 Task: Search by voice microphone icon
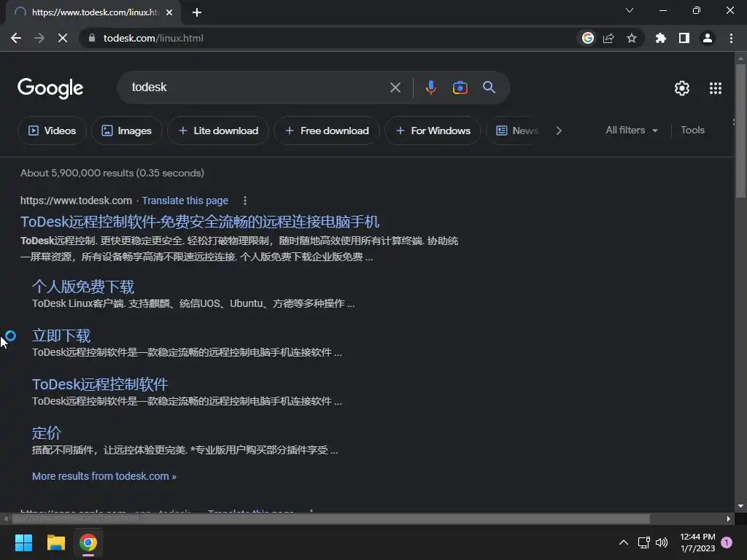[430, 87]
